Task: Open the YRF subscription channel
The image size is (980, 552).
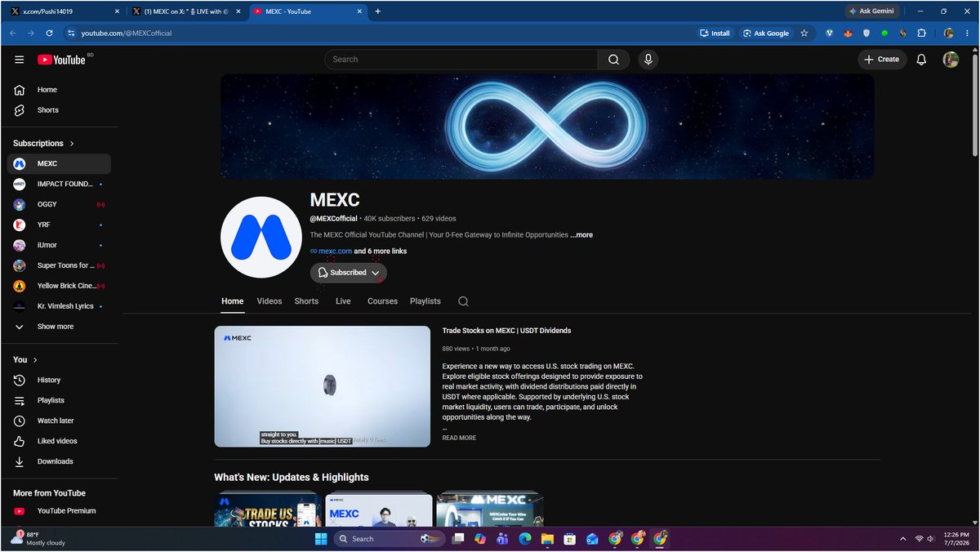Action: pyautogui.click(x=59, y=225)
